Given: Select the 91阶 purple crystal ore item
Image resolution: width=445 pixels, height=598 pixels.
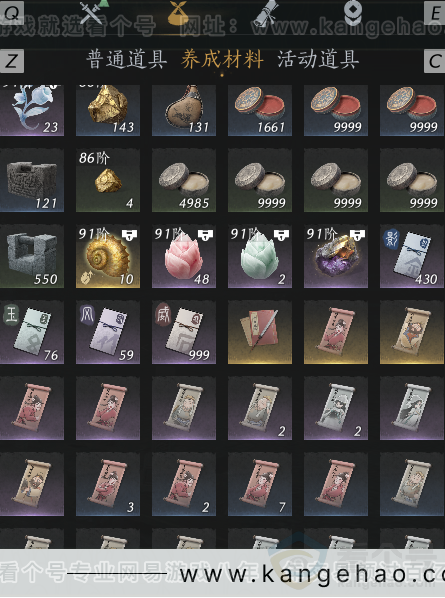Looking at the screenshot, I should (x=336, y=256).
